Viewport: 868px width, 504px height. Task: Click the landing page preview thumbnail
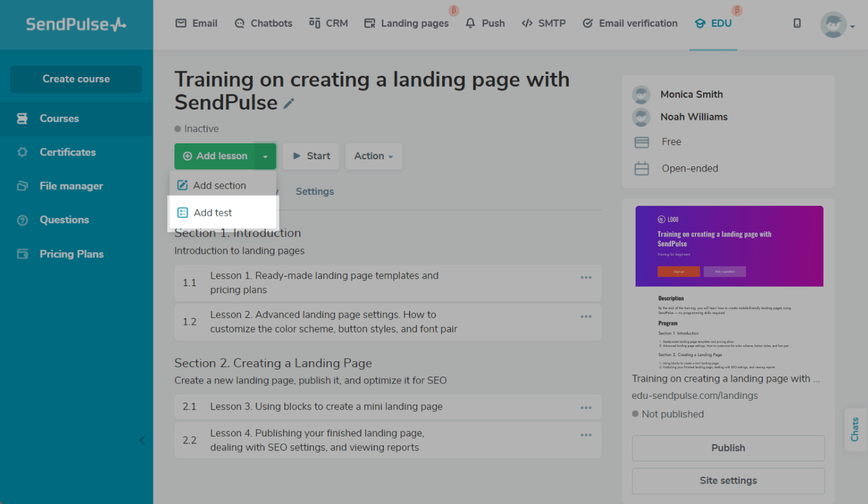(729, 287)
